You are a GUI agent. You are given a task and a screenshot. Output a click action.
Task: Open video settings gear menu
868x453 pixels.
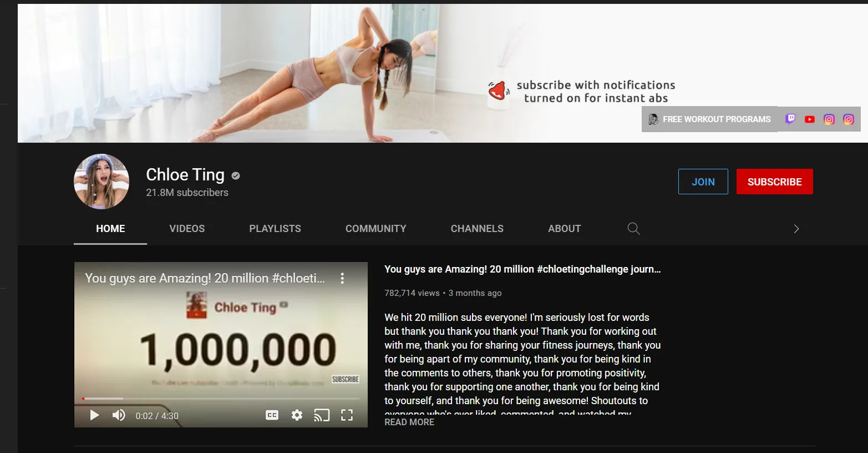coord(297,415)
